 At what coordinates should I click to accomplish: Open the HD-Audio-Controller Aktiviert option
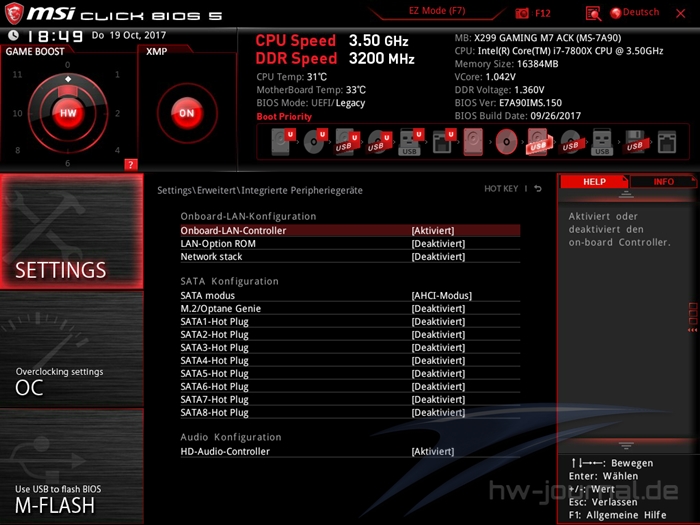point(433,451)
